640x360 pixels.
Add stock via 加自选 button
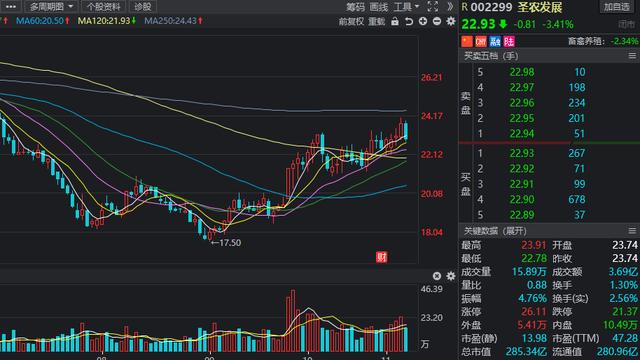[616, 7]
